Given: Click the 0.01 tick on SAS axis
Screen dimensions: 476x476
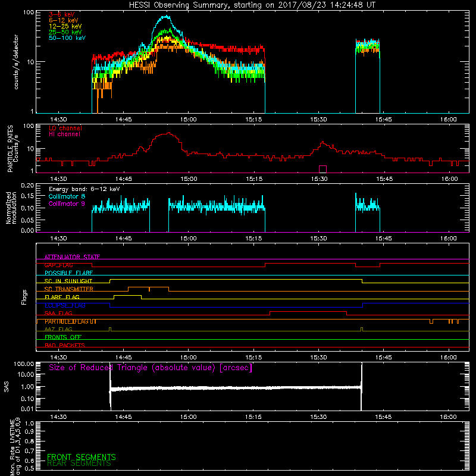Looking at the screenshot, I should (x=27, y=409).
